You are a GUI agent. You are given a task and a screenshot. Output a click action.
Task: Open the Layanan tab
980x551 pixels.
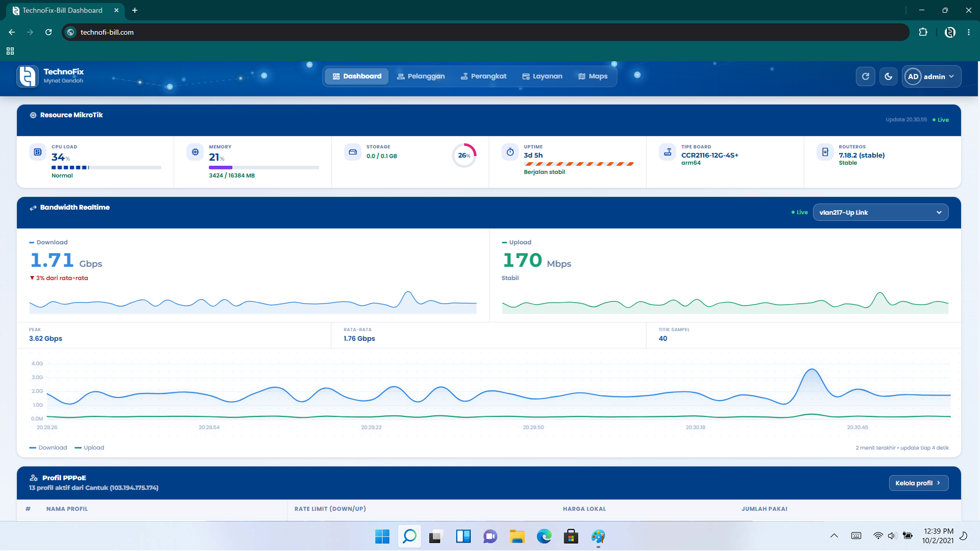click(x=542, y=77)
